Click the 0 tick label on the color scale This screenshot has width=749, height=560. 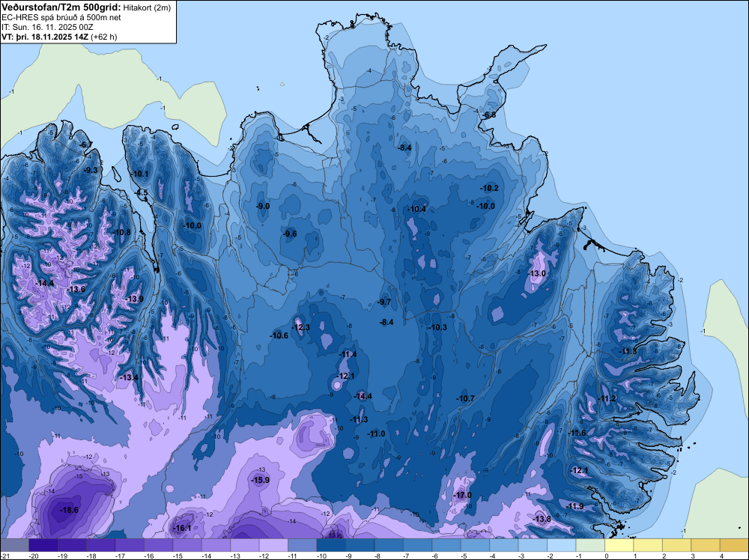(x=606, y=556)
